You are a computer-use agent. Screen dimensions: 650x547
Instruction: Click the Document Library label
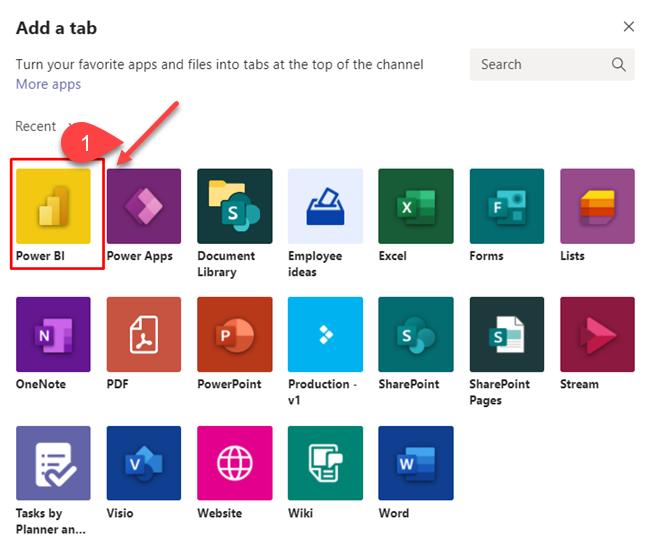[226, 264]
